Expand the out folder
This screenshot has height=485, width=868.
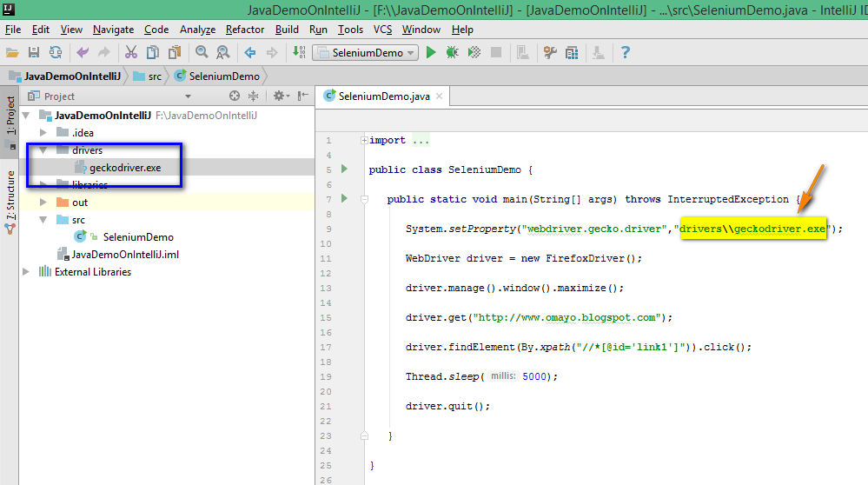(x=43, y=202)
